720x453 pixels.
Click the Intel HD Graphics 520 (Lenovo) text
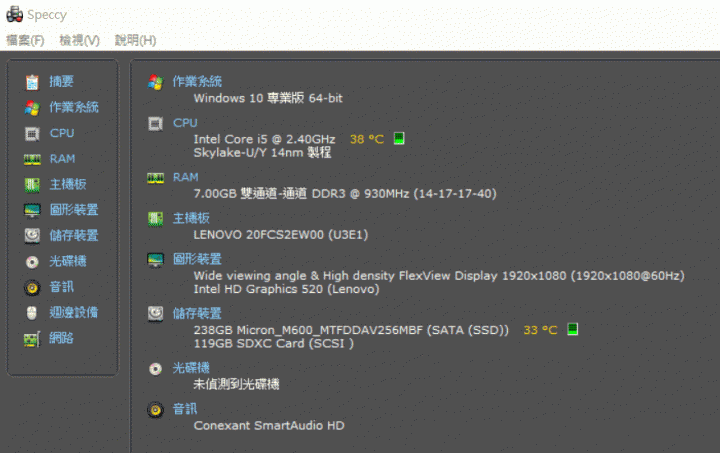pyautogui.click(x=287, y=289)
